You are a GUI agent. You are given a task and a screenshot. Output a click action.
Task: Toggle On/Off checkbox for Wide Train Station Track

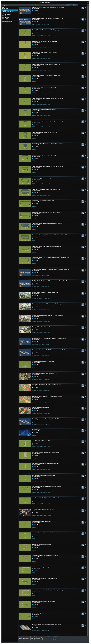click(33, 628)
